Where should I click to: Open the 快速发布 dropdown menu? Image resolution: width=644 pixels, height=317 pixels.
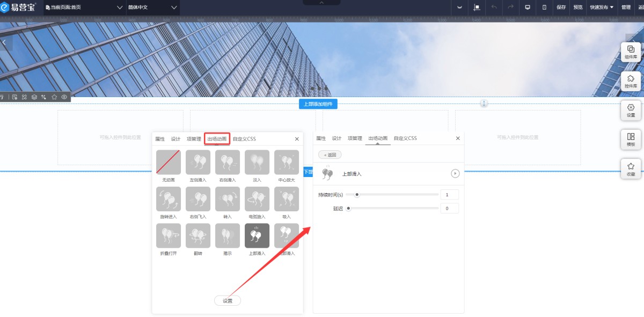point(602,8)
